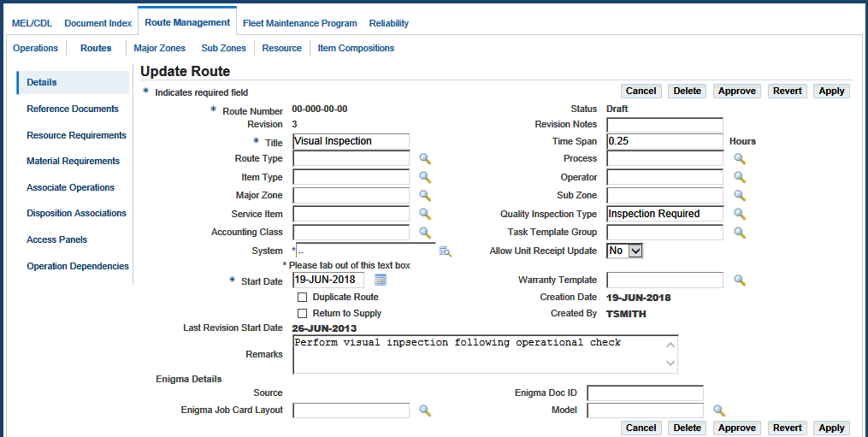
Task: Go to the Routes subtab
Action: [x=96, y=48]
